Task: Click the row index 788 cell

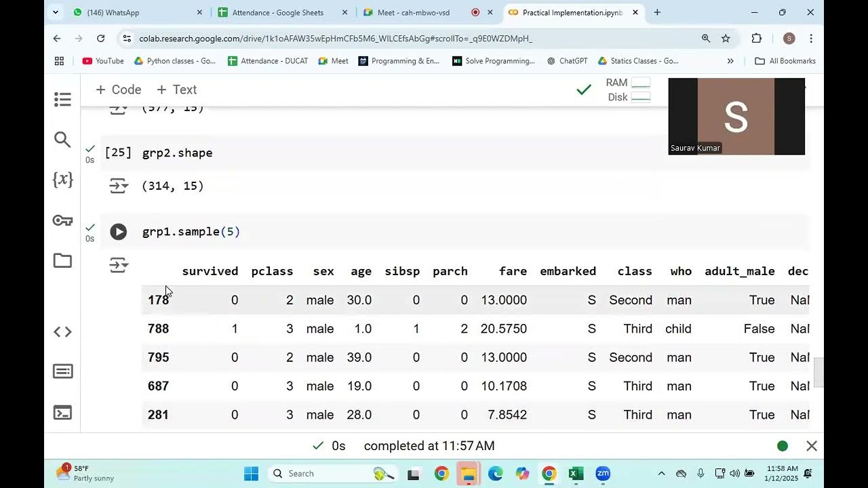Action: [x=158, y=329]
